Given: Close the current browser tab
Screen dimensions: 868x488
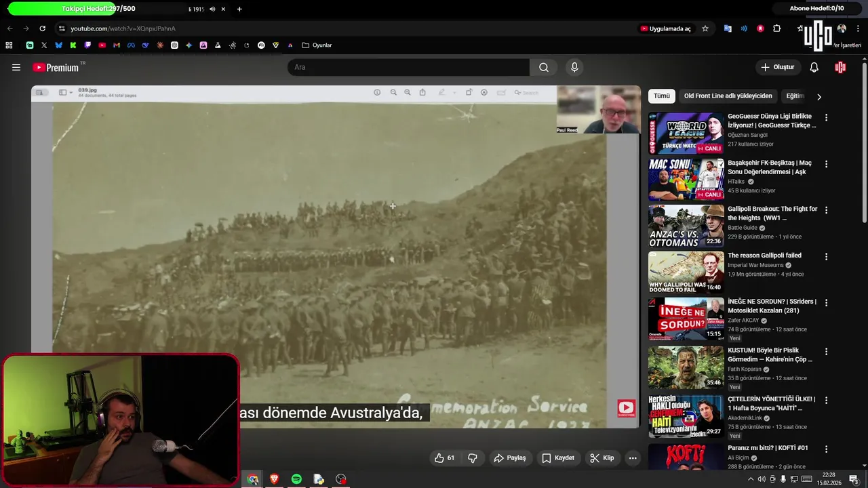Looking at the screenshot, I should (223, 9).
